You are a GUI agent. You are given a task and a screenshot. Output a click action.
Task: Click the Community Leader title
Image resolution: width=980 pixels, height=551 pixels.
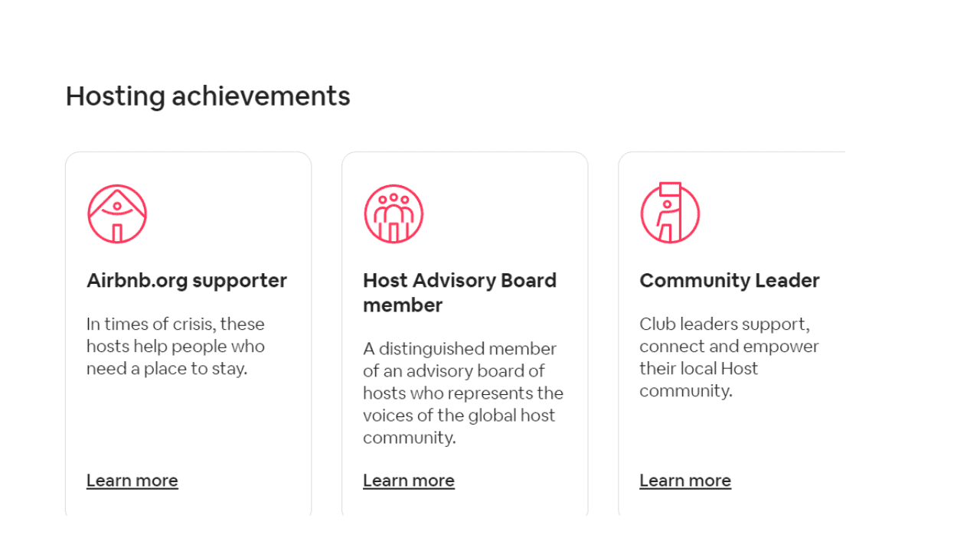click(x=729, y=280)
